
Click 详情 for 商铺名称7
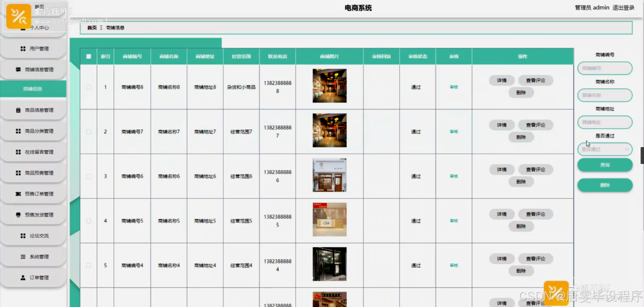502,125
